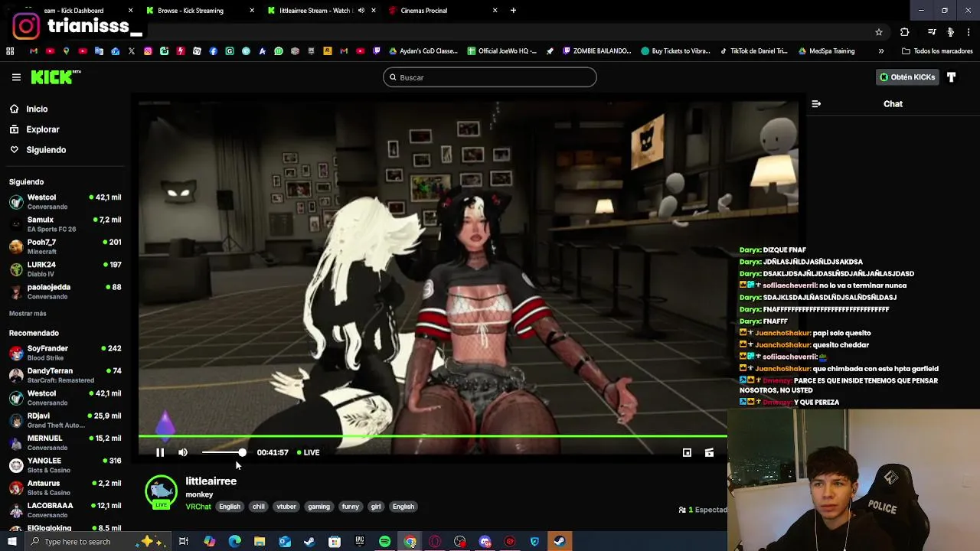
Task: Expand Mostrar más in following list
Action: click(x=28, y=314)
